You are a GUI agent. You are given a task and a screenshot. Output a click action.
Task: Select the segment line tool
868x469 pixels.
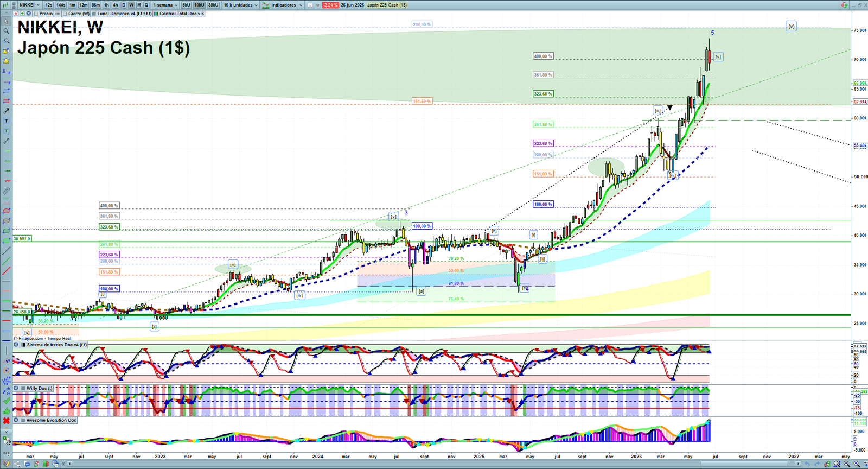(6, 141)
